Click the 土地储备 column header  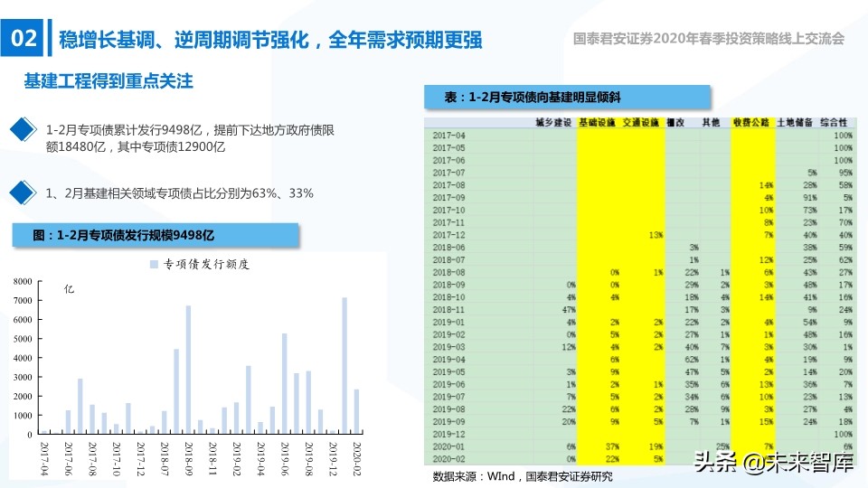coord(795,122)
